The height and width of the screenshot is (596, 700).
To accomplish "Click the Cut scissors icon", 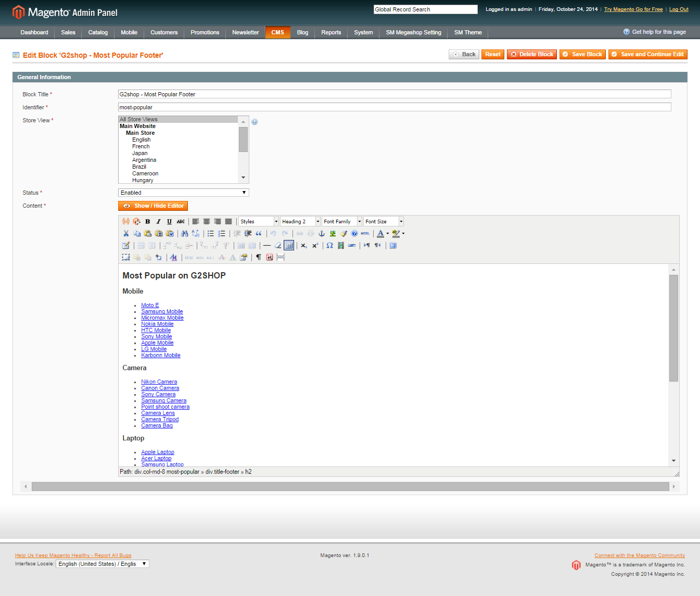I will coord(126,233).
